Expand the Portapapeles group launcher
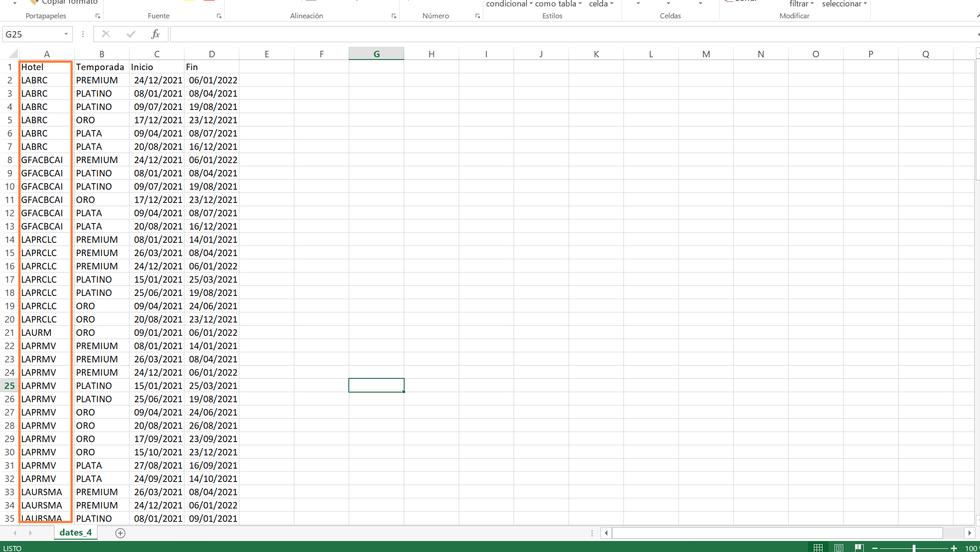This screenshot has width=980, height=552. 97,16
